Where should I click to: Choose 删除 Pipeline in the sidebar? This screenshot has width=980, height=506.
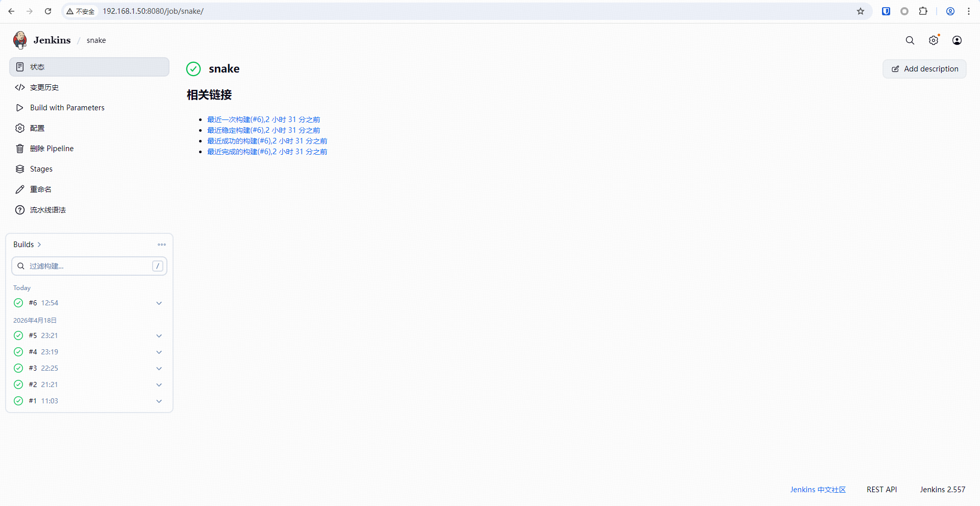point(89,149)
